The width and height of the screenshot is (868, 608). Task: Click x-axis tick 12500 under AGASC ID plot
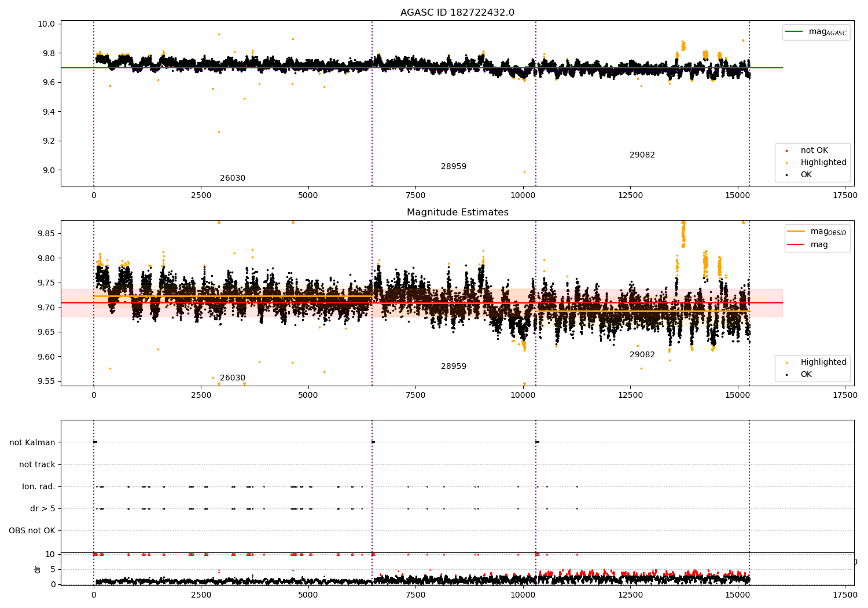[630, 196]
